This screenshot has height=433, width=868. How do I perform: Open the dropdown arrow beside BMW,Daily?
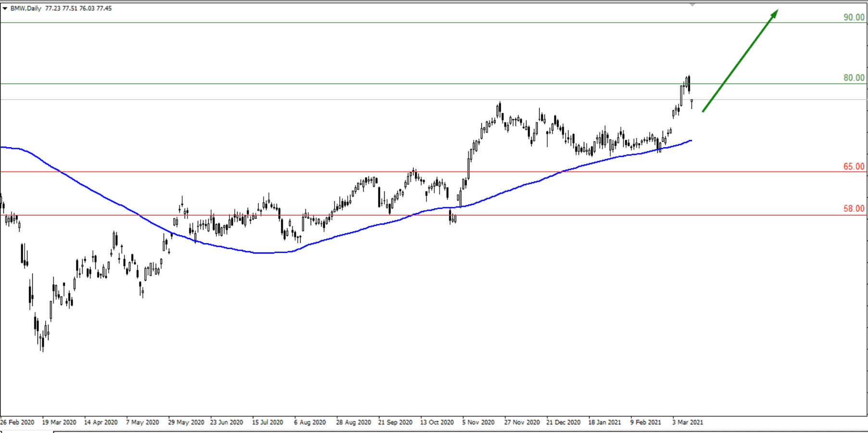pos(5,8)
